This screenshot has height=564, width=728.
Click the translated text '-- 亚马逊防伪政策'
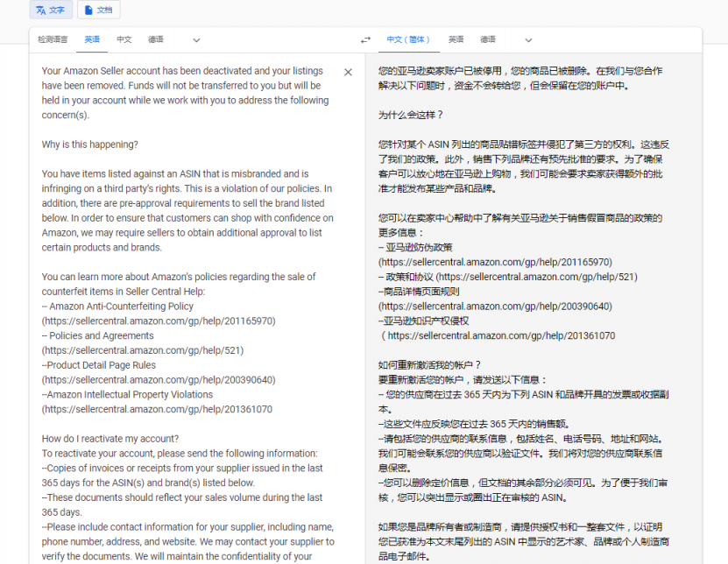[415, 248]
